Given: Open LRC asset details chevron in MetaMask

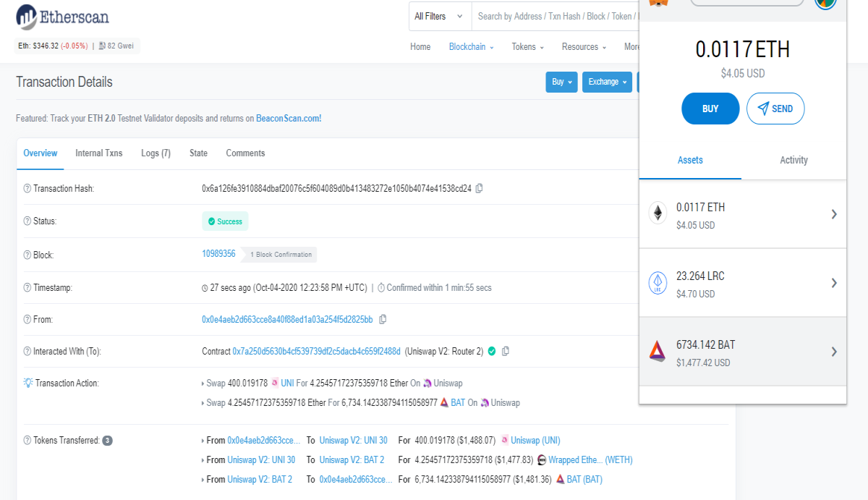Looking at the screenshot, I should point(834,283).
